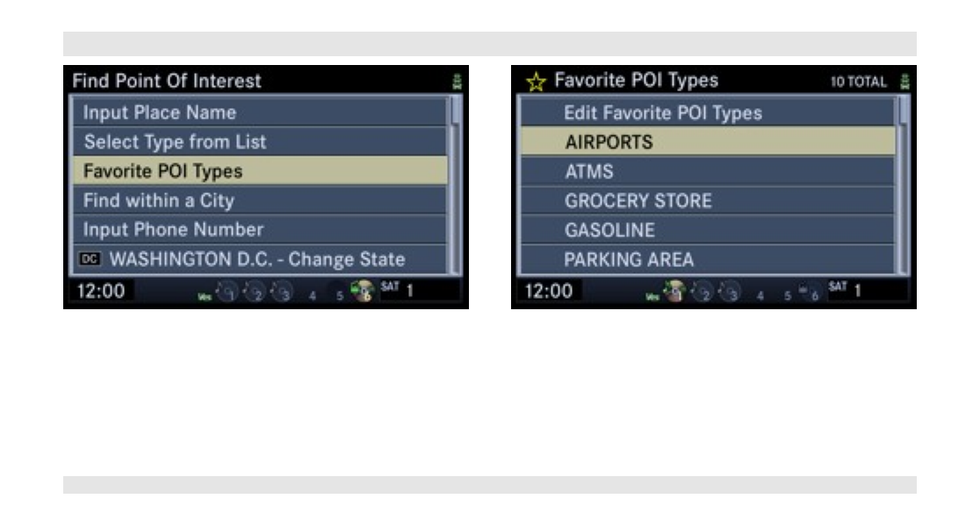Select ATMS POI type
This screenshot has height=506, width=980.
[x=708, y=171]
